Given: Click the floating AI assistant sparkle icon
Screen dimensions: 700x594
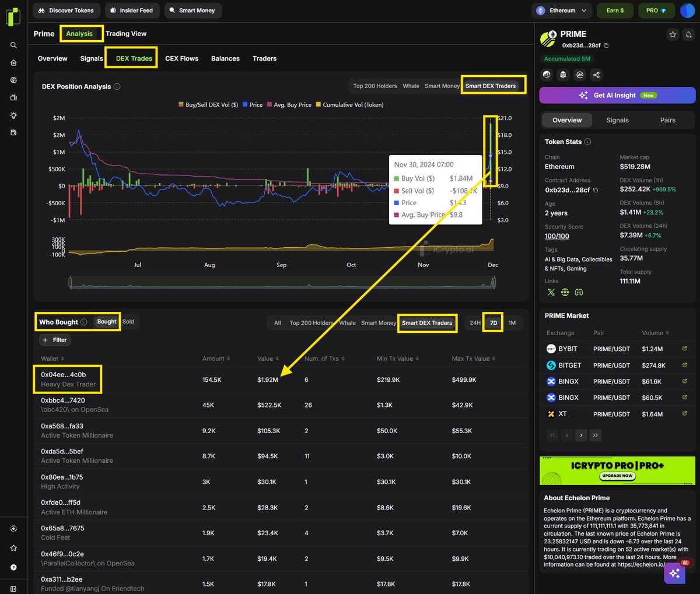Looking at the screenshot, I should [675, 573].
